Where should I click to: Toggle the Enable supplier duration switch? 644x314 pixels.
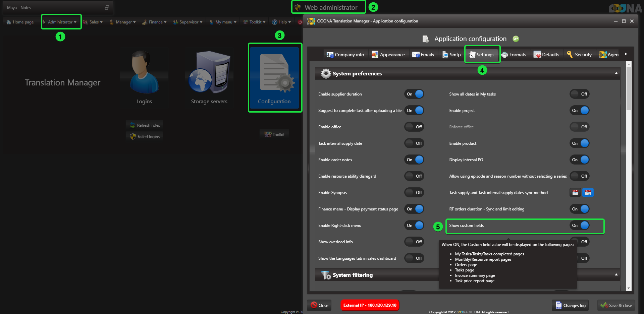pos(414,94)
